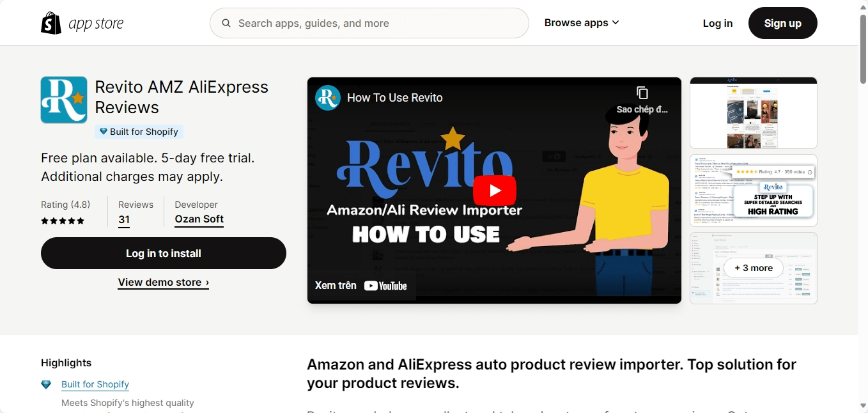Open Built for Shopify highlights link

(x=95, y=384)
